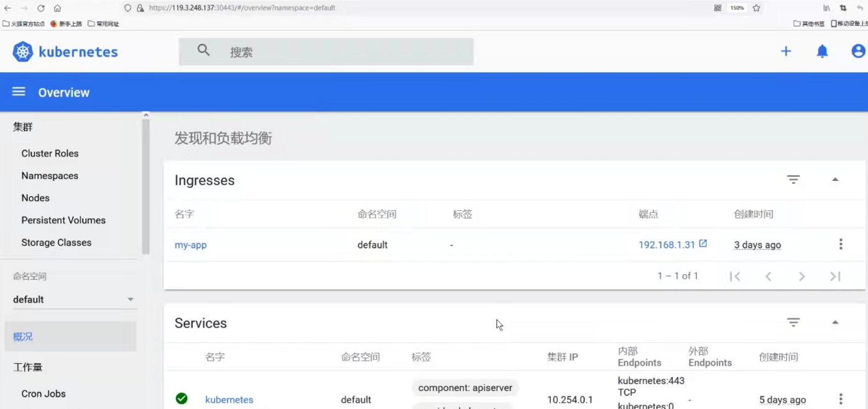The image size is (868, 409).
Task: Open the filter icon on Ingresses panel
Action: [x=793, y=179]
